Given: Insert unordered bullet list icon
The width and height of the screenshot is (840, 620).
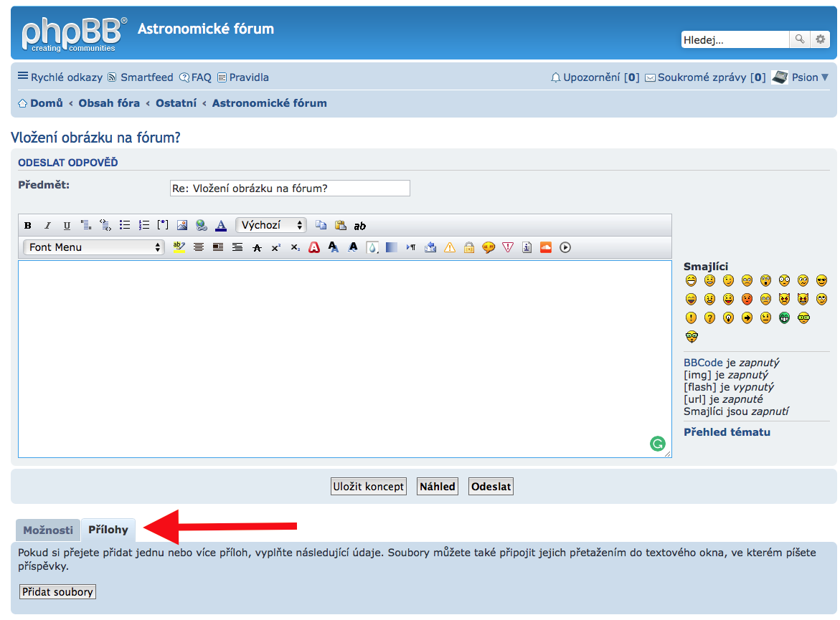Looking at the screenshot, I should [x=125, y=225].
